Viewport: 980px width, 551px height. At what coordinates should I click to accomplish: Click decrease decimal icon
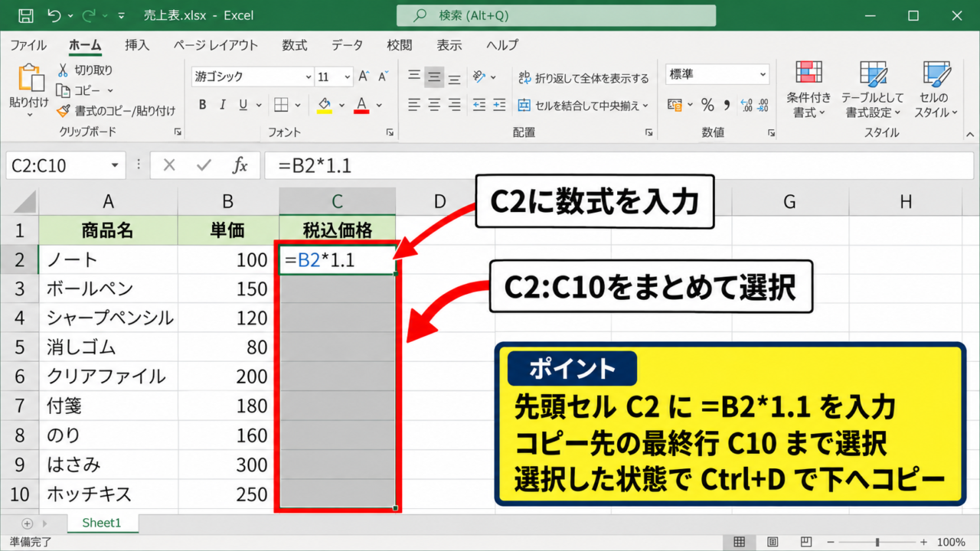(763, 105)
